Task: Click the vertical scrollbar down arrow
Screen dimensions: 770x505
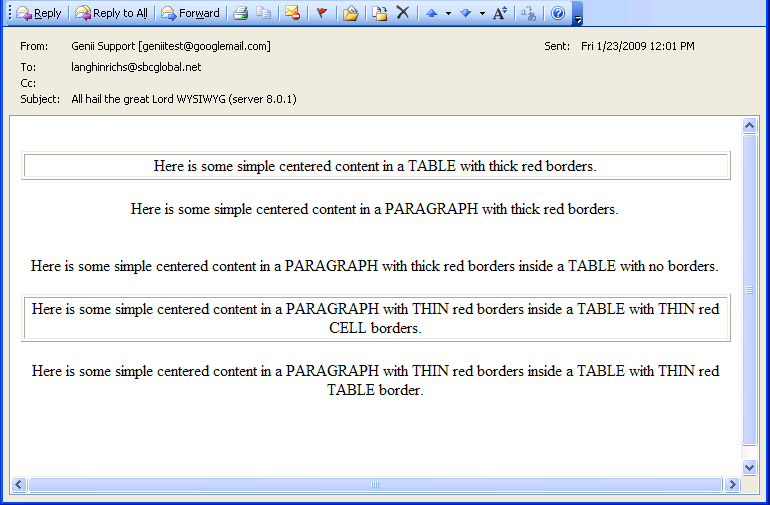Action: coord(750,467)
